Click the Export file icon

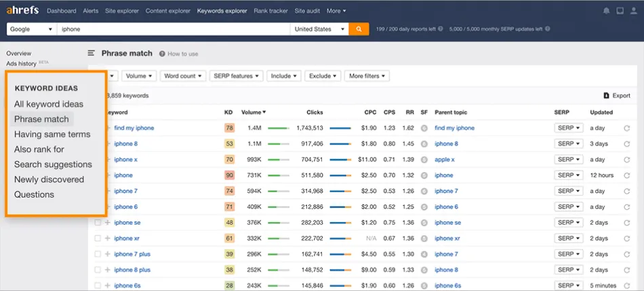pyautogui.click(x=606, y=96)
